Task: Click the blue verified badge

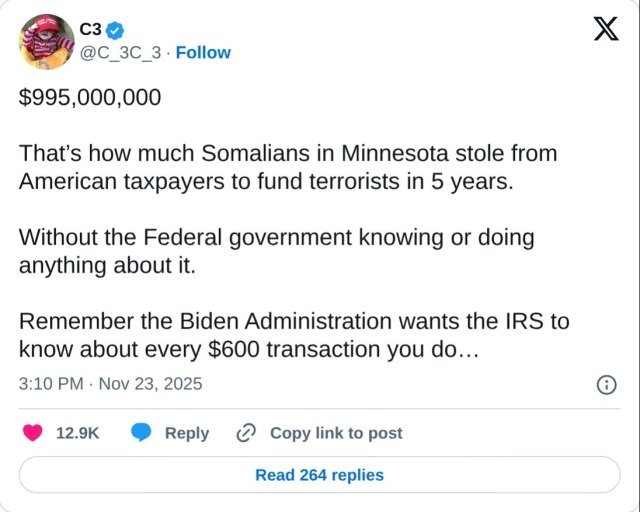Action: click(116, 30)
